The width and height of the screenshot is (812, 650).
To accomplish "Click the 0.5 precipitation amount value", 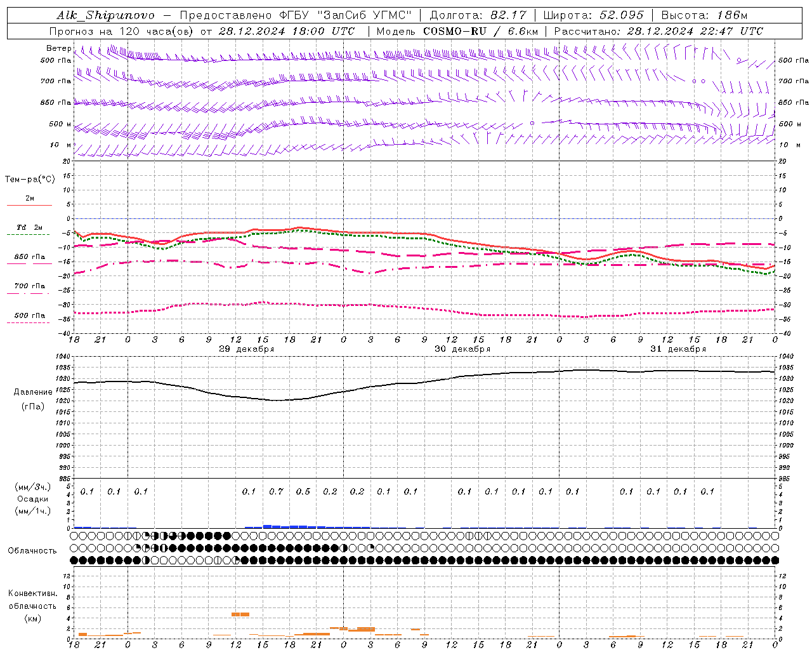I will [303, 491].
